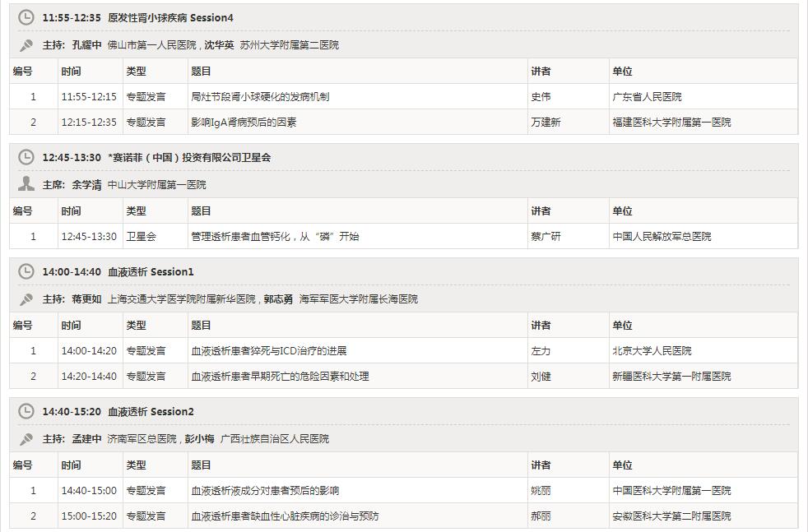Select the 题目 column header
Viewport: 808px width, 532px height.
tap(198, 72)
